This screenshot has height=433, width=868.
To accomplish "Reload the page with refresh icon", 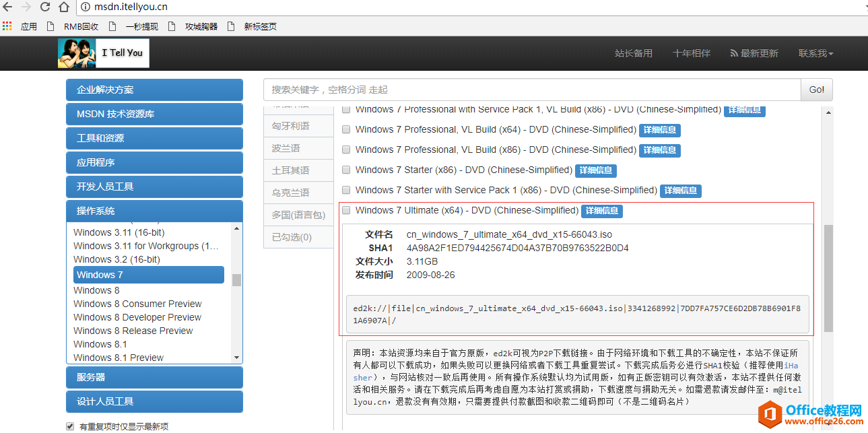I will pos(46,7).
